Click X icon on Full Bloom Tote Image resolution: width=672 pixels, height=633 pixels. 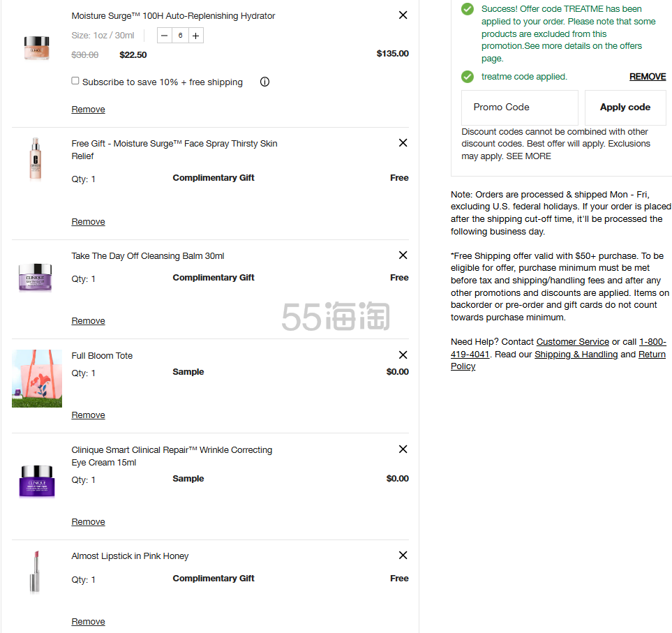403,355
